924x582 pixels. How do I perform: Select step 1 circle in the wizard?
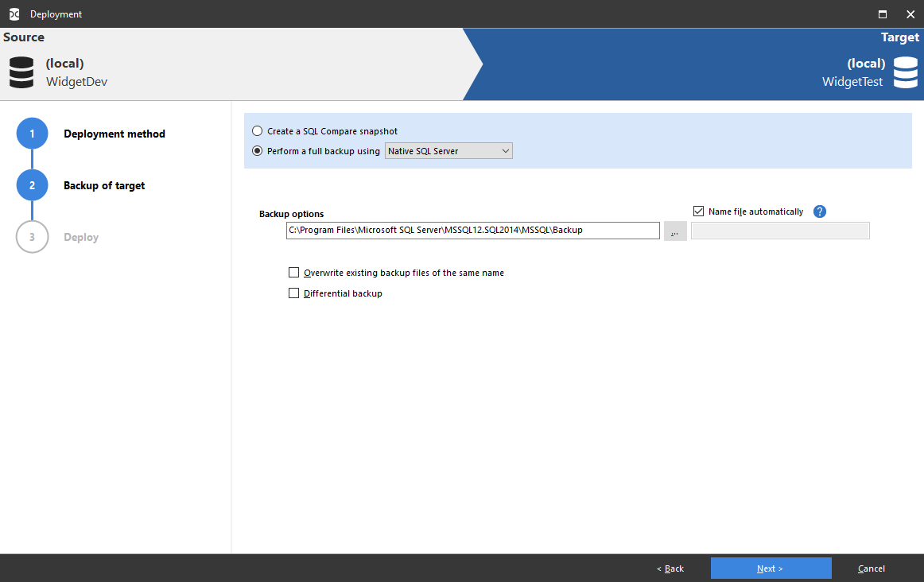(32, 134)
